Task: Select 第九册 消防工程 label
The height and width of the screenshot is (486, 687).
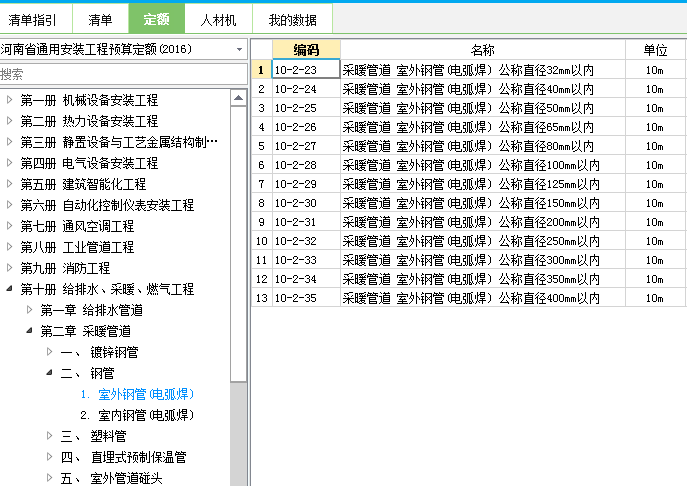Action: click(x=65, y=268)
